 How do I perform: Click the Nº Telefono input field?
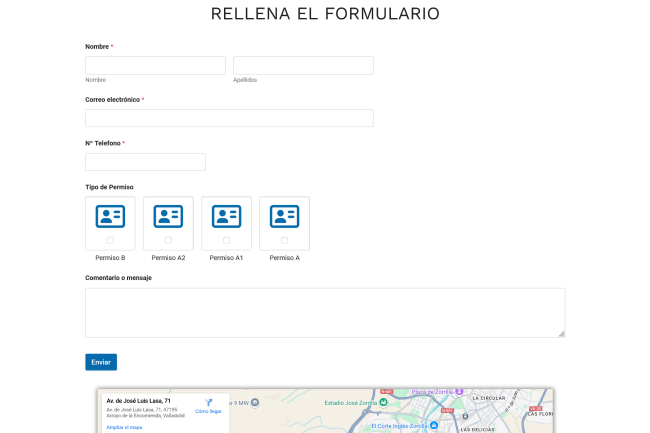pyautogui.click(x=145, y=162)
